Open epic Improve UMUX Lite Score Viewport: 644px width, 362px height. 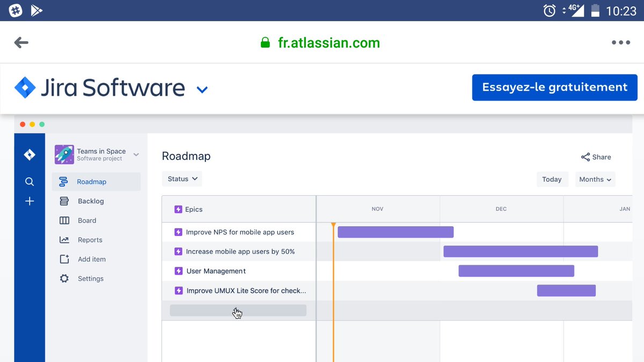[x=246, y=291]
